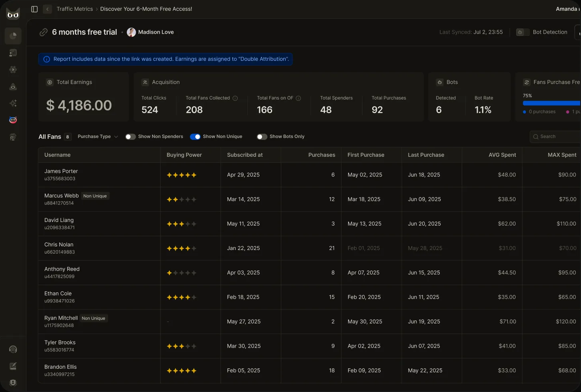Click the info icon in the blue report banner
Viewport: 581px width, 392px height.
click(46, 59)
